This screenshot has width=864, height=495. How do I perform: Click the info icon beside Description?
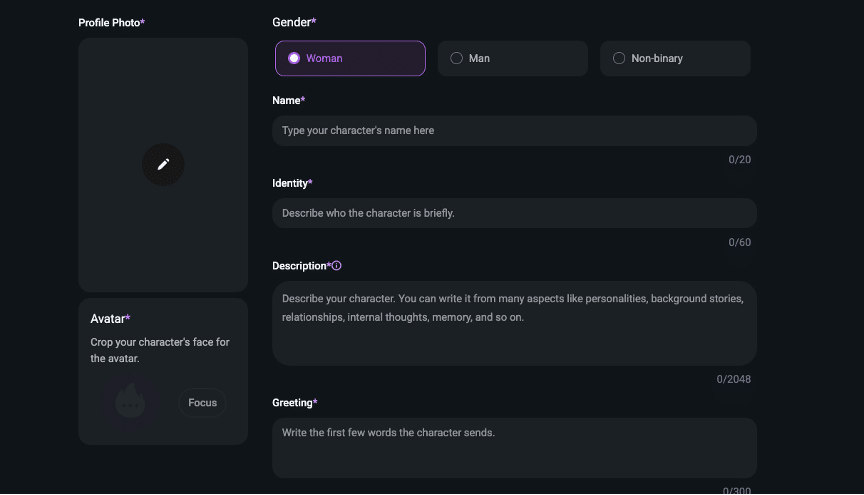click(337, 266)
